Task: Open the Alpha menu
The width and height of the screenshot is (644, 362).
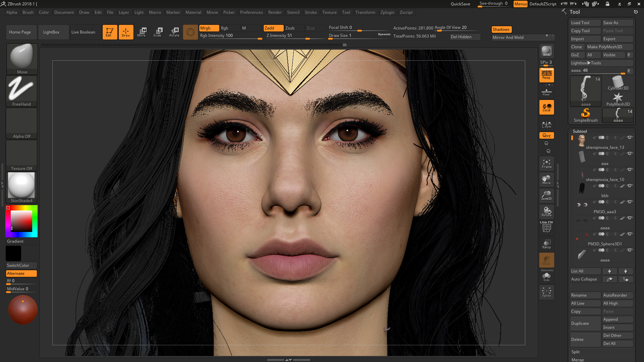Action: 12,12
